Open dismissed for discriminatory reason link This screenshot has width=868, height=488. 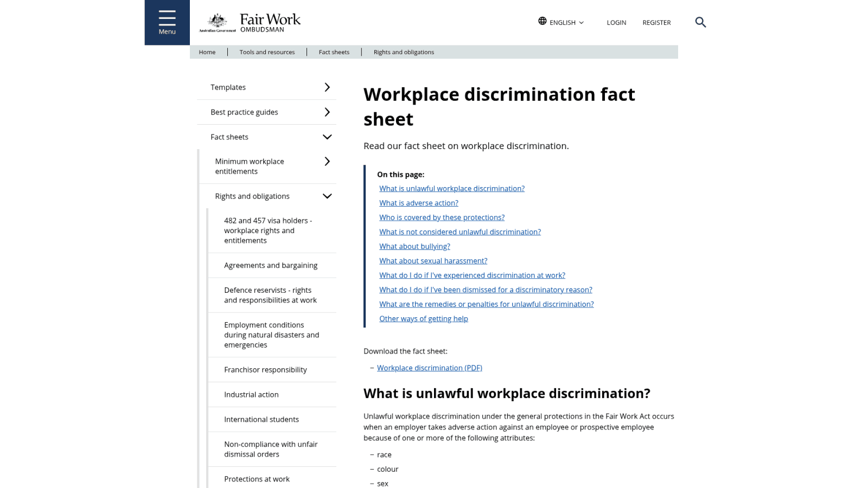486,290
